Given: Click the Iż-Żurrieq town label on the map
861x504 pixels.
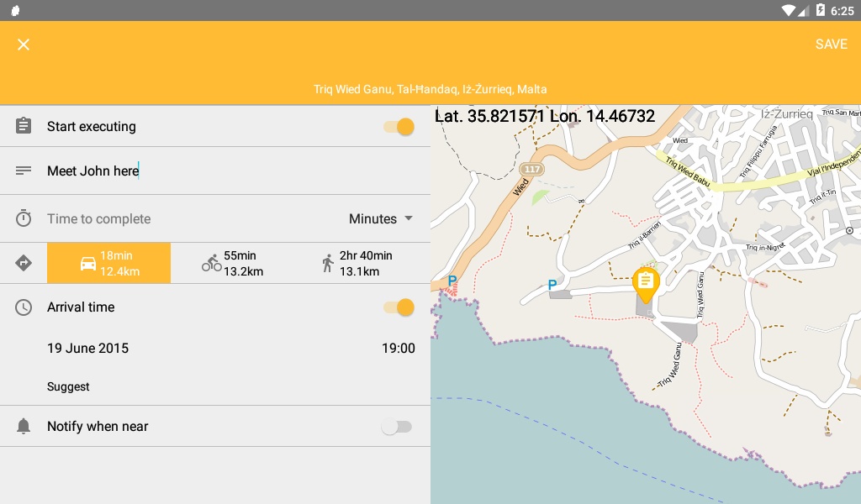Looking at the screenshot, I should pyautogui.click(x=786, y=114).
